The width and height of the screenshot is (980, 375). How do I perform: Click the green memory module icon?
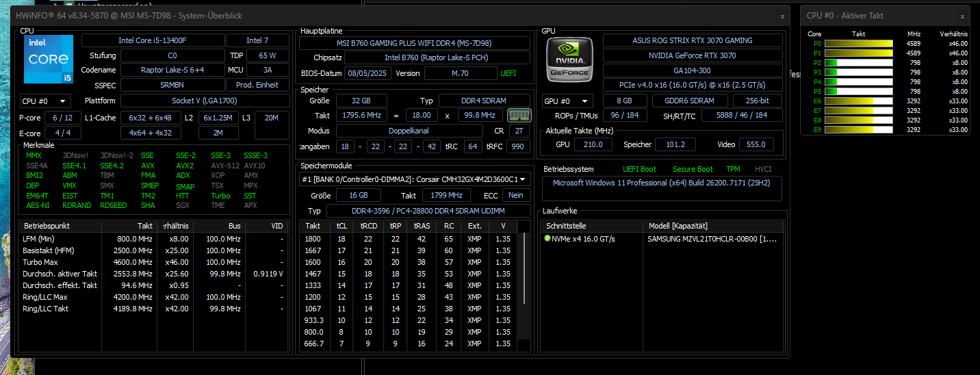click(x=519, y=115)
